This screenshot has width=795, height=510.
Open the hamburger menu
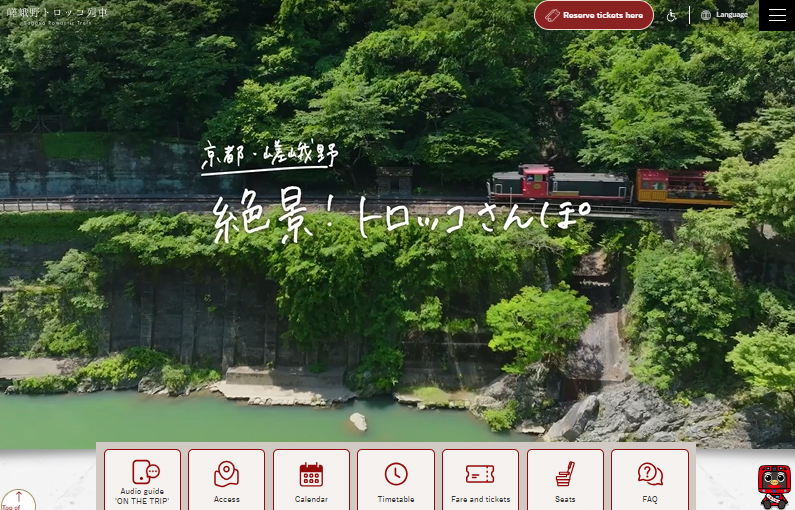(777, 15)
